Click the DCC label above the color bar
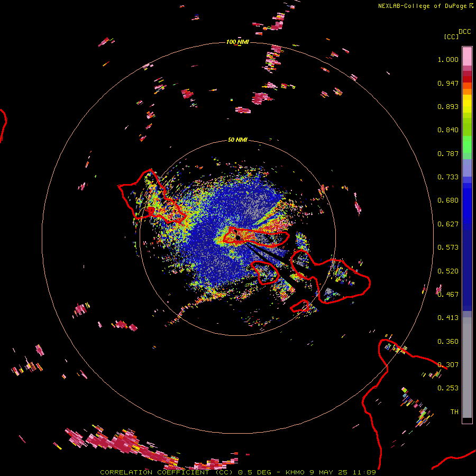Screen dimensions: 476x476 point(465,32)
